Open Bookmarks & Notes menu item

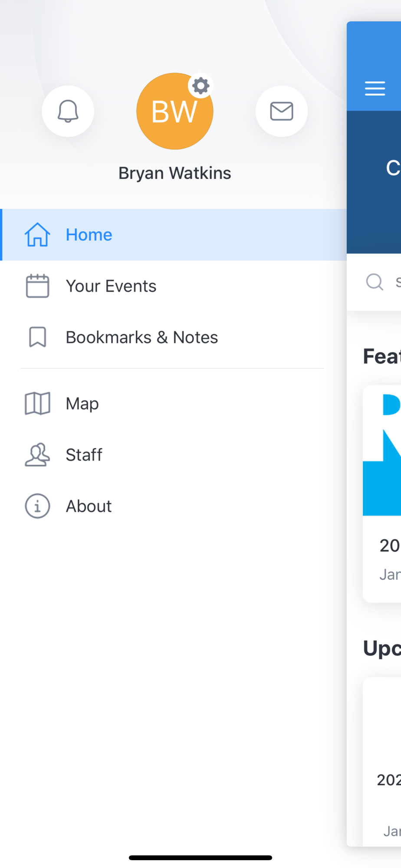[174, 337]
